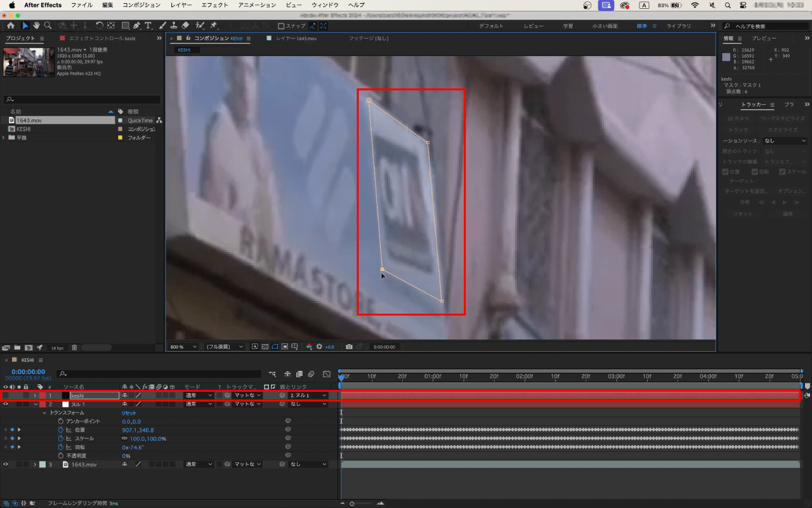Select the ライブラリ workspace
The image size is (812, 508).
click(x=679, y=26)
